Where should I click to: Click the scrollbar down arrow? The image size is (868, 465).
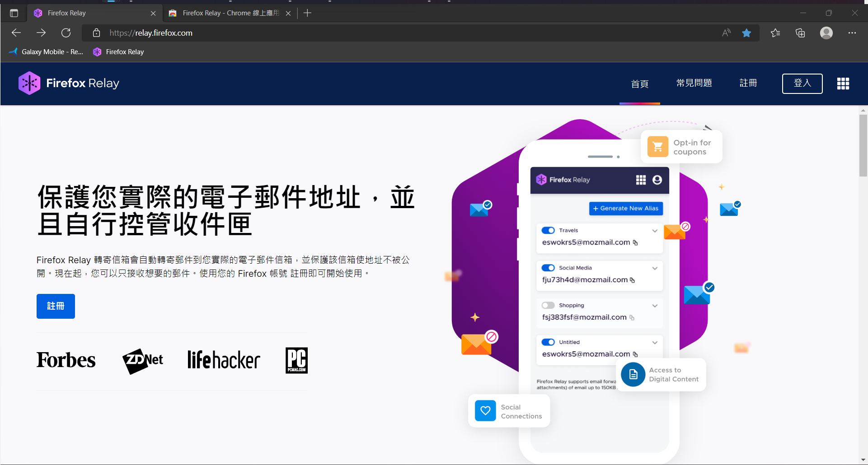coord(863,460)
